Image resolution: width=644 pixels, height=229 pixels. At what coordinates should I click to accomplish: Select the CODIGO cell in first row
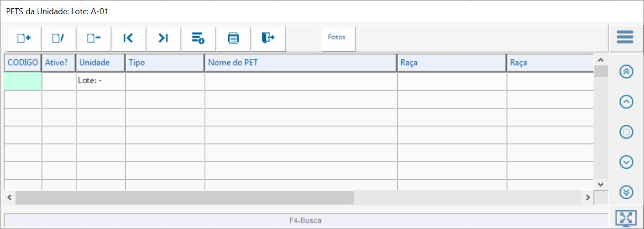23,81
